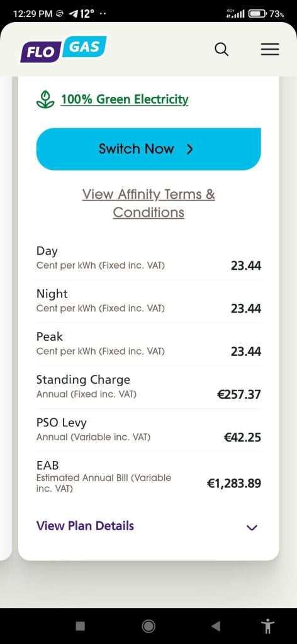The width and height of the screenshot is (297, 644).
Task: View Affinity Terms & Conditions link
Action: point(148,203)
